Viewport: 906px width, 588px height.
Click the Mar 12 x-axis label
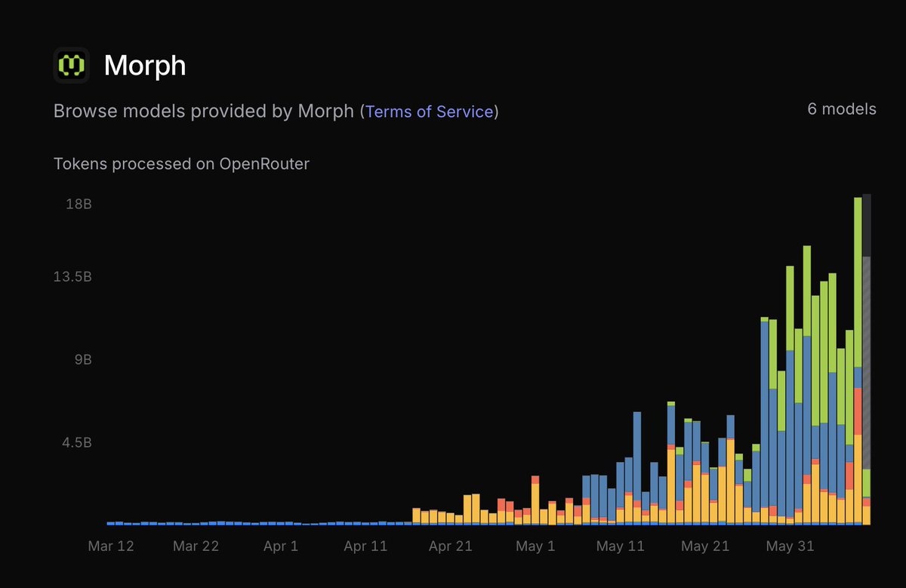click(111, 546)
